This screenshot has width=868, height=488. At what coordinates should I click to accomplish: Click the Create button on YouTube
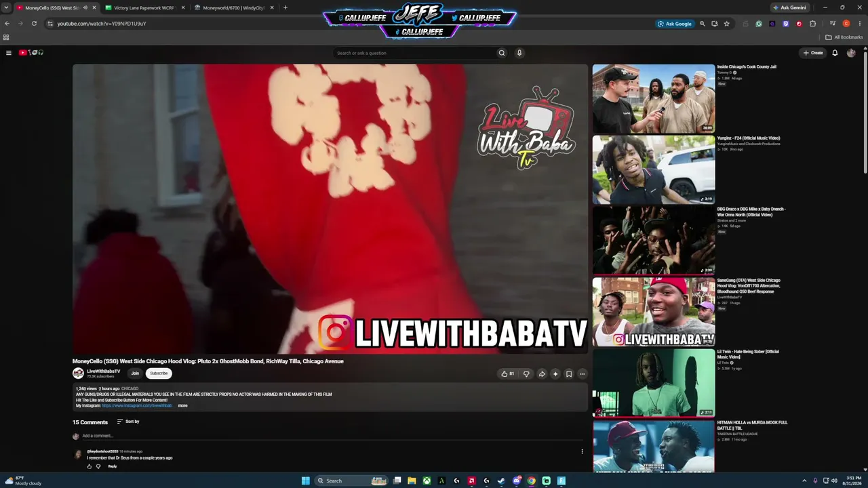(x=813, y=53)
